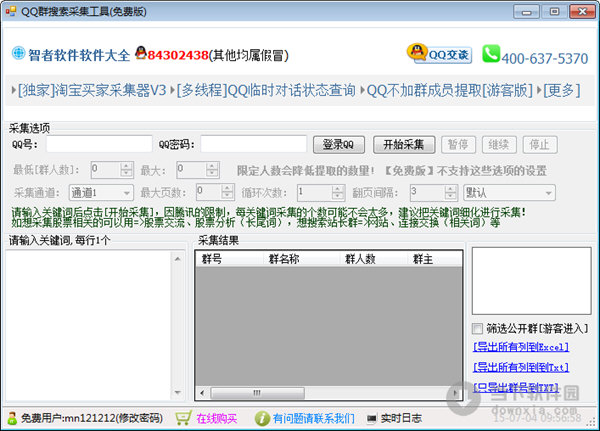Open [独家]淘宝买家采集器V3 link

tap(92, 91)
